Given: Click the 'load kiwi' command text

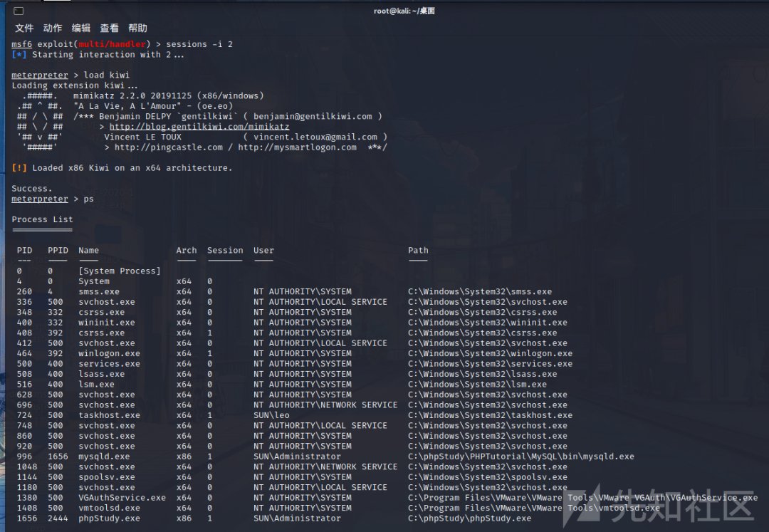Looking at the screenshot, I should [x=106, y=75].
